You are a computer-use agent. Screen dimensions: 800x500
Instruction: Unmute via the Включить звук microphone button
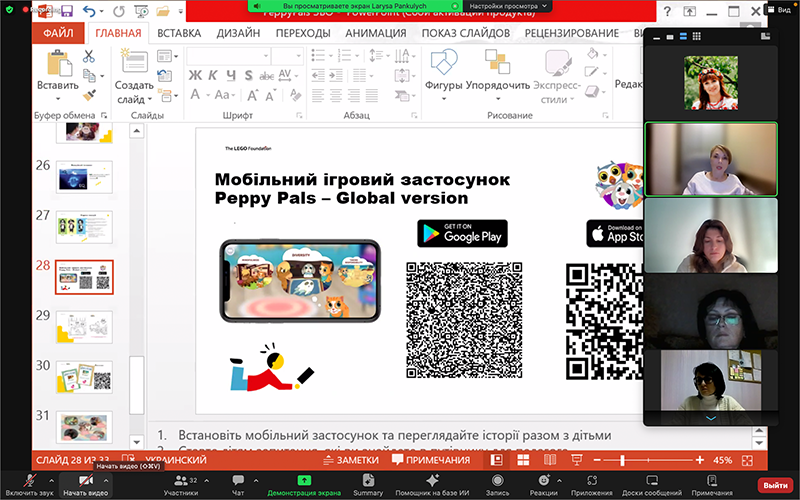click(x=30, y=485)
